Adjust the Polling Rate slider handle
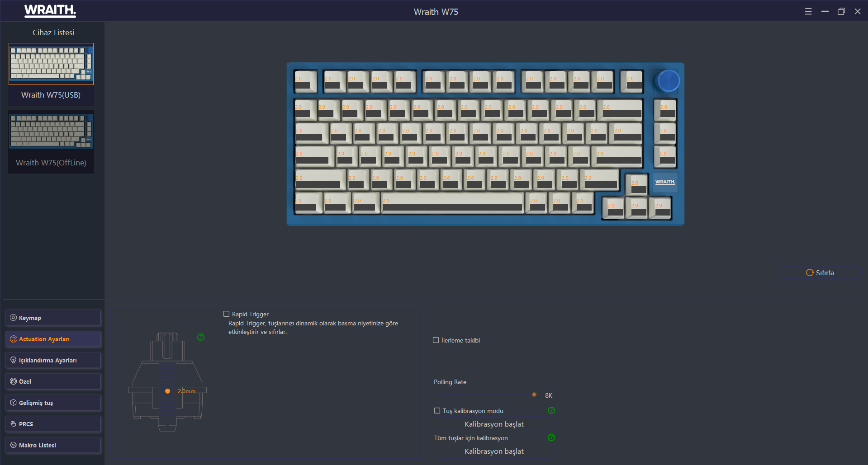The height and width of the screenshot is (465, 868). [x=534, y=395]
